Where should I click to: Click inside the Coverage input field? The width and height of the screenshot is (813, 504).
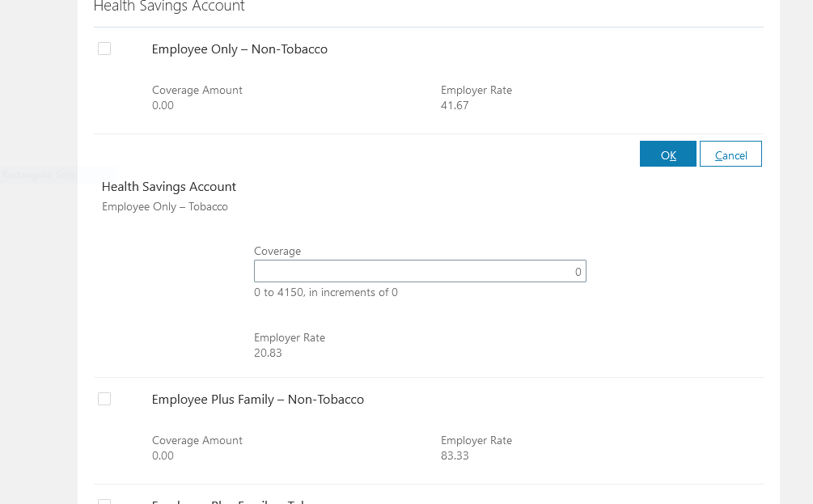420,271
